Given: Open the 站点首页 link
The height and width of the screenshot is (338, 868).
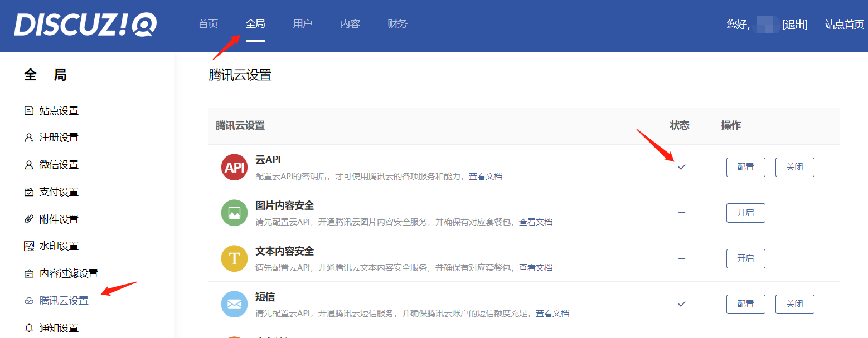Looking at the screenshot, I should tap(845, 24).
